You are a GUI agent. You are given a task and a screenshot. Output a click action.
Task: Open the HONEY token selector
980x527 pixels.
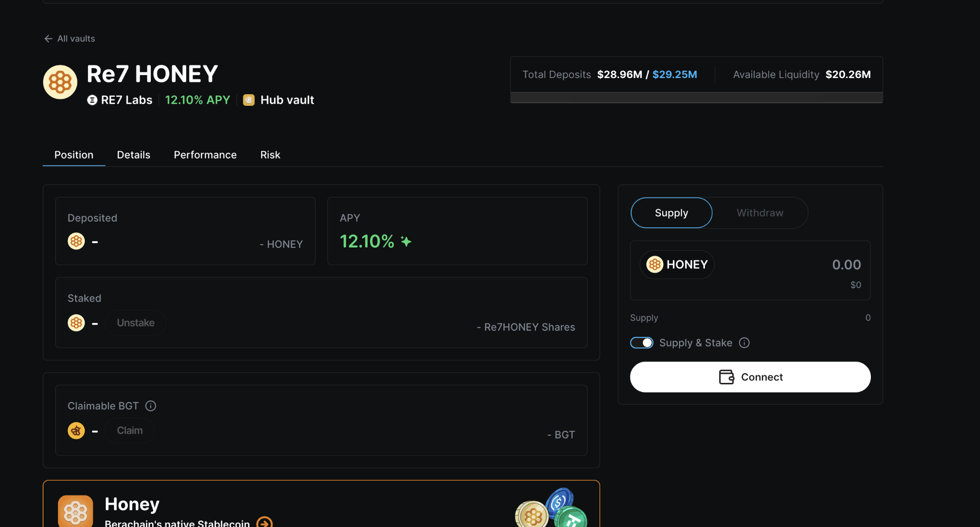point(677,265)
